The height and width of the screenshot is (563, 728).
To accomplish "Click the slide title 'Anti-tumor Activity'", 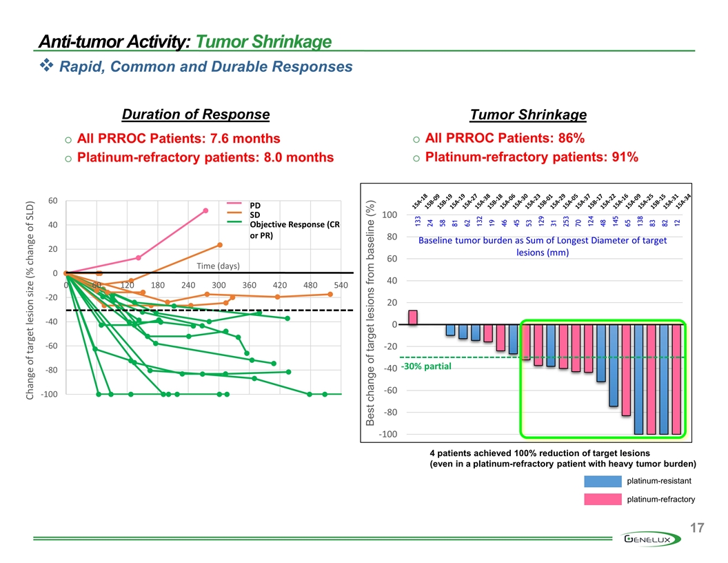I will click(x=113, y=43).
